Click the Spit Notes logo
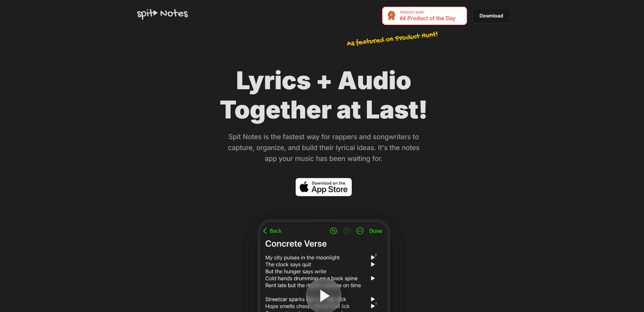644x312 pixels. [162, 14]
